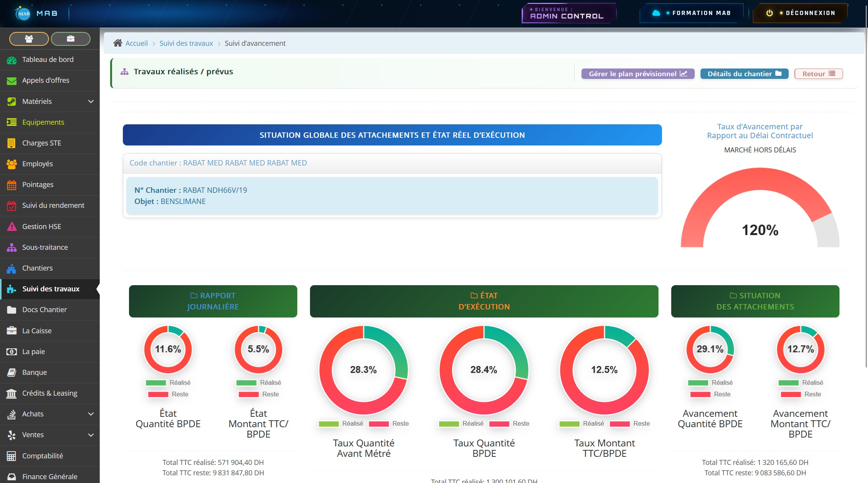This screenshot has width=868, height=483.
Task: Expand the Ventes submenu chevron
Action: point(91,435)
